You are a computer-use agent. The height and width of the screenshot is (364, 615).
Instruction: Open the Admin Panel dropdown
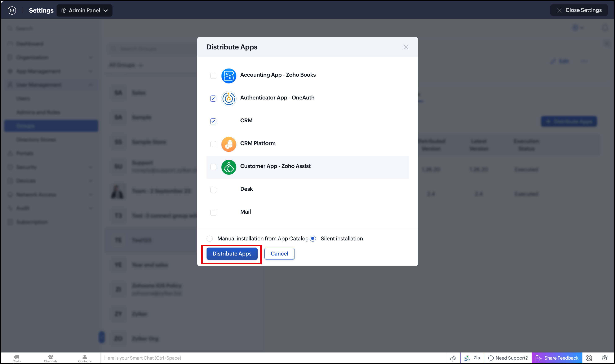point(84,10)
